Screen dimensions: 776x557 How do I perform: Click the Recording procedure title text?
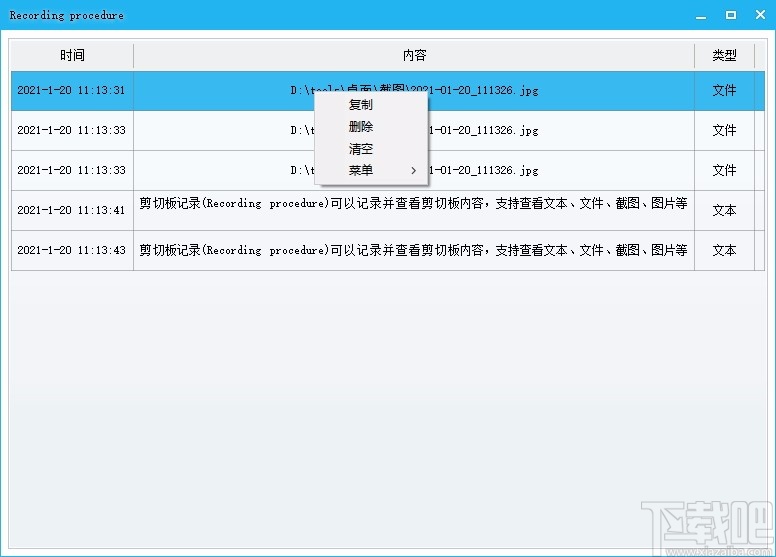[x=67, y=15]
